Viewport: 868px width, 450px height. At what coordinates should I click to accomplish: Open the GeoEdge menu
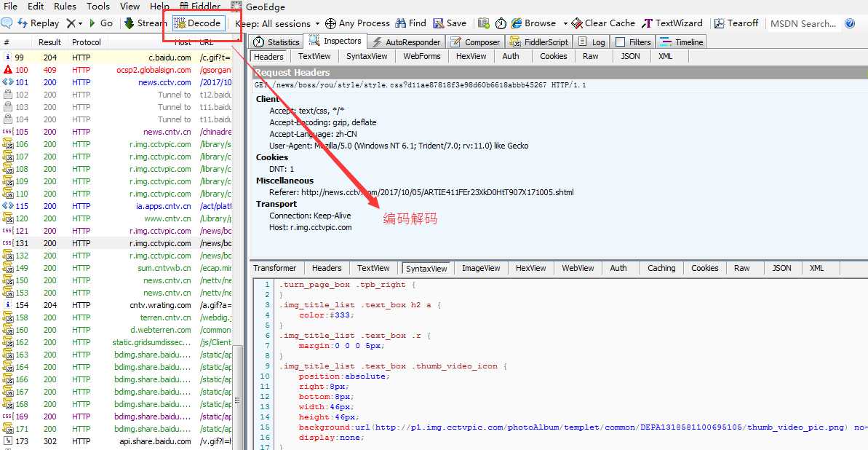258,7
